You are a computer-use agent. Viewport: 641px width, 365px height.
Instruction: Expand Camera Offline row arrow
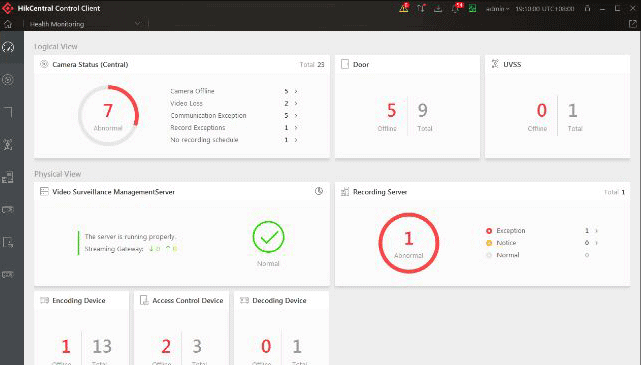pos(296,91)
